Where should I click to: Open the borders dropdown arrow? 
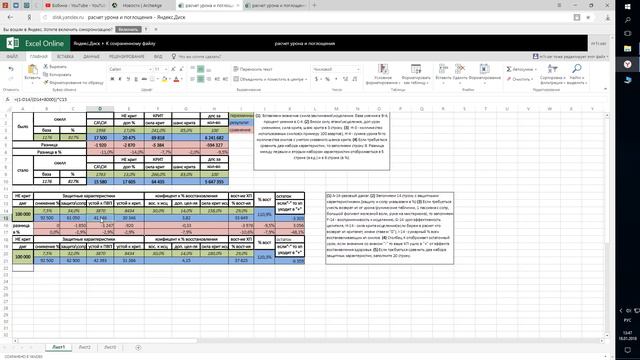pos(157,79)
